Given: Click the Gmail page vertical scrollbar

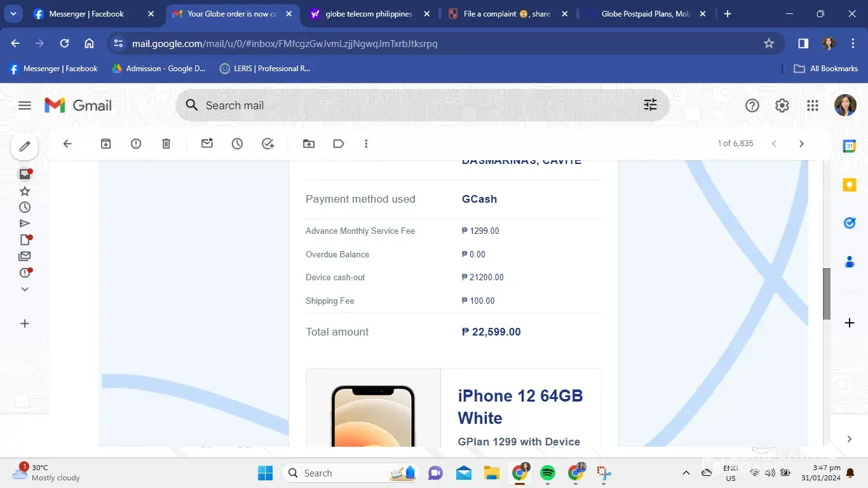Looking at the screenshot, I should point(827,294).
